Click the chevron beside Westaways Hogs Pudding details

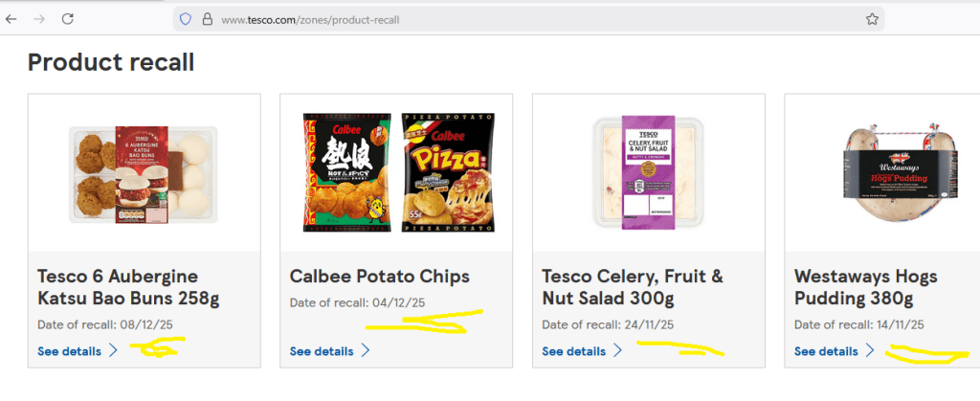coord(870,351)
